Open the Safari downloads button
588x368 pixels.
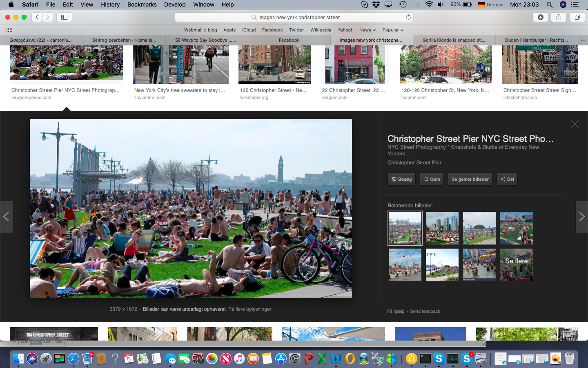pyautogui.click(x=540, y=17)
